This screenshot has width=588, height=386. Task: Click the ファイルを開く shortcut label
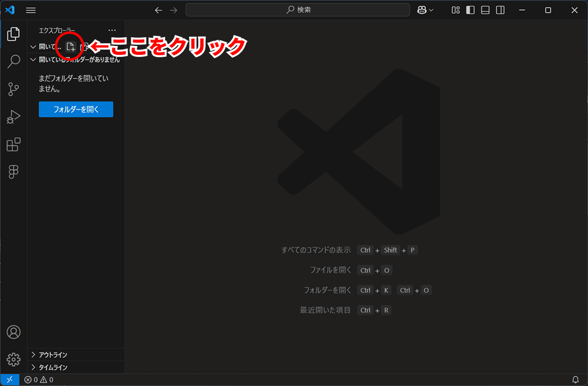pos(331,270)
